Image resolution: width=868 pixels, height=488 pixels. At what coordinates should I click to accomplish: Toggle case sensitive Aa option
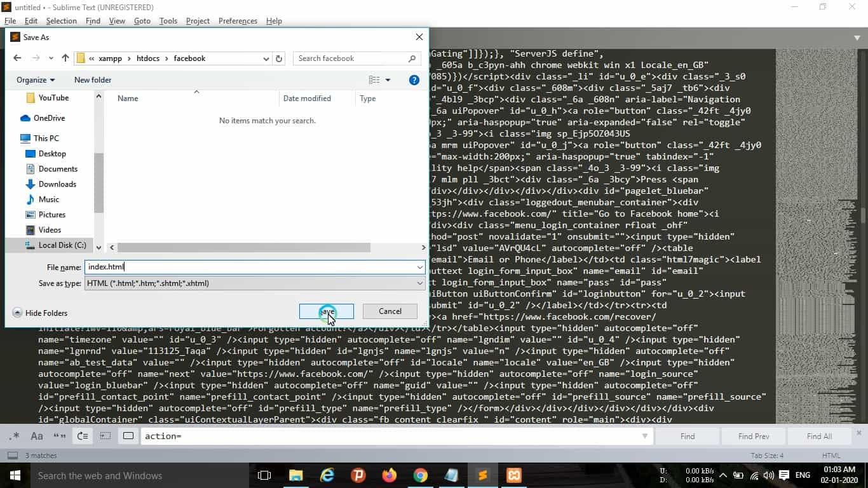coord(37,436)
